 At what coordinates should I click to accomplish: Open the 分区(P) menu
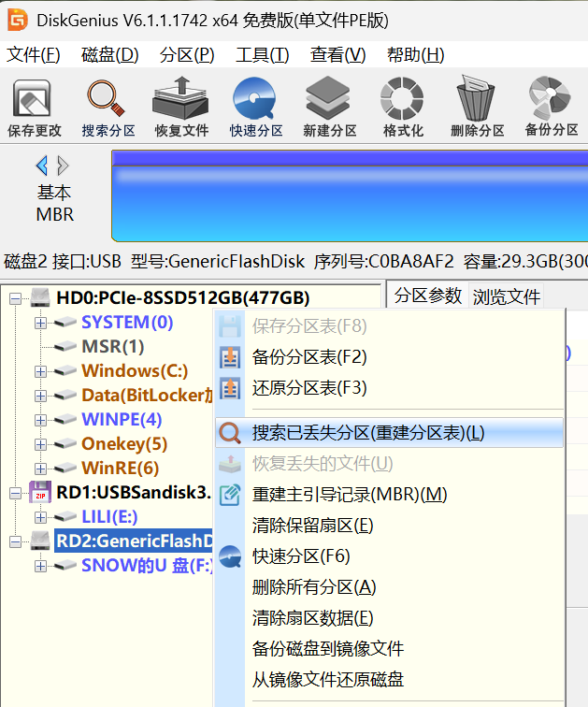[187, 55]
